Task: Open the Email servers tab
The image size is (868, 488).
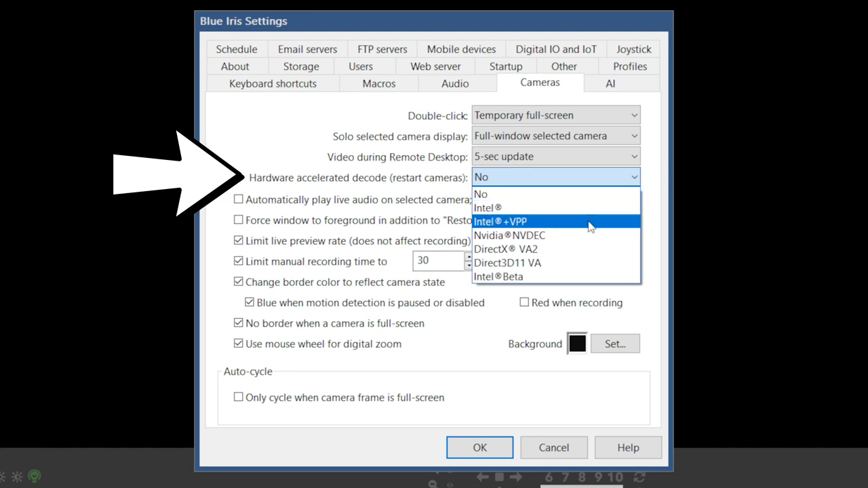Action: (307, 49)
